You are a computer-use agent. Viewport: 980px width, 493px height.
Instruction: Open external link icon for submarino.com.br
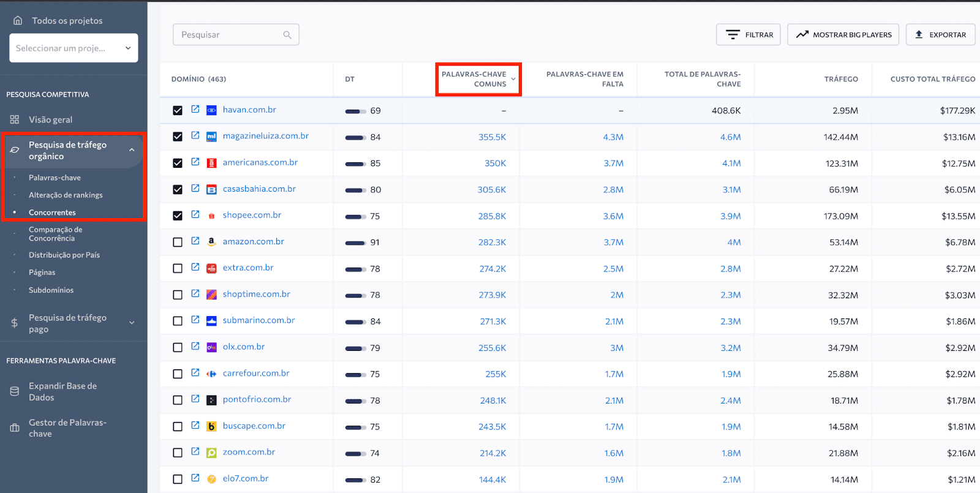(195, 320)
